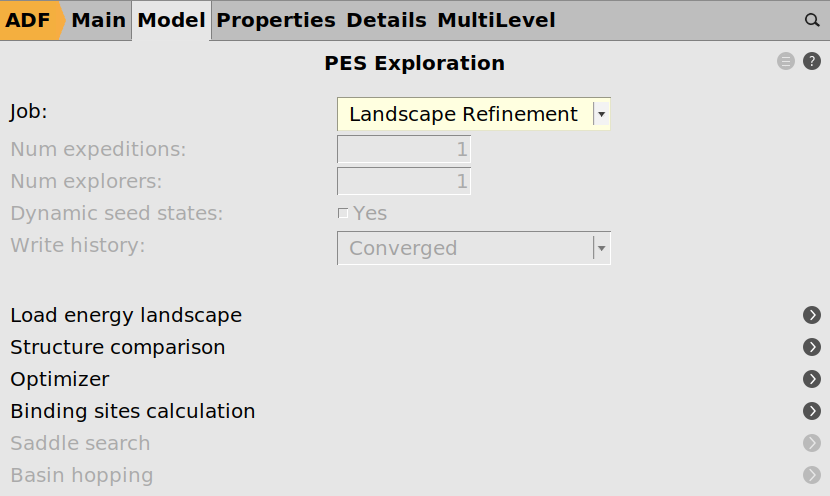Open the Write history dropdown

click(x=474, y=249)
